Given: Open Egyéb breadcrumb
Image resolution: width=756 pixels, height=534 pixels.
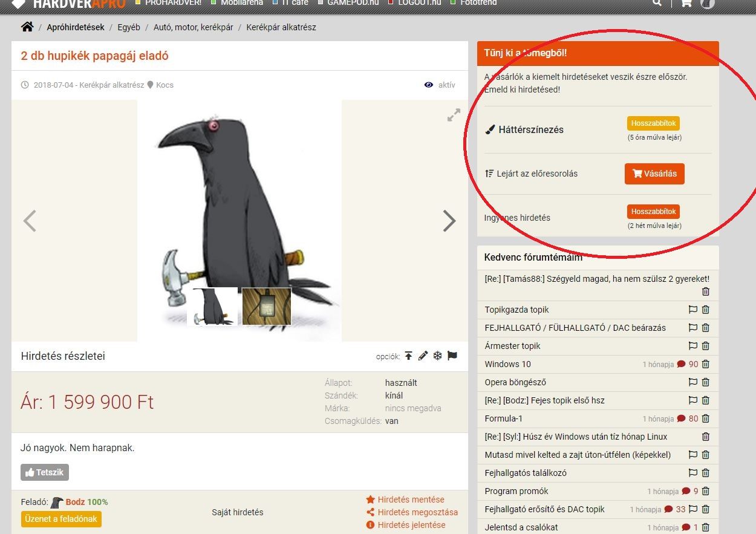Looking at the screenshot, I should [x=129, y=27].
